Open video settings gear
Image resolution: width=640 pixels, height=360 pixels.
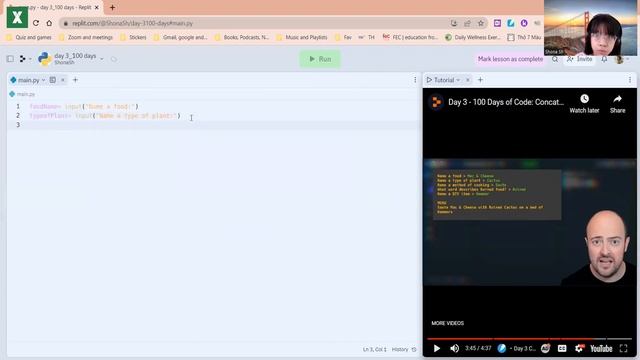[x=579, y=349]
